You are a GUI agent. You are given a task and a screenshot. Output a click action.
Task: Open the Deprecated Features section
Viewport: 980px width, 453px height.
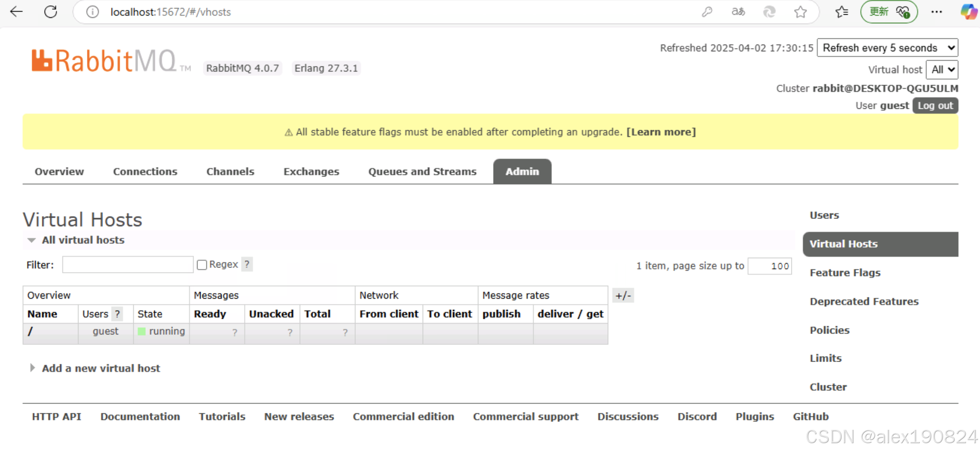pyautogui.click(x=864, y=301)
